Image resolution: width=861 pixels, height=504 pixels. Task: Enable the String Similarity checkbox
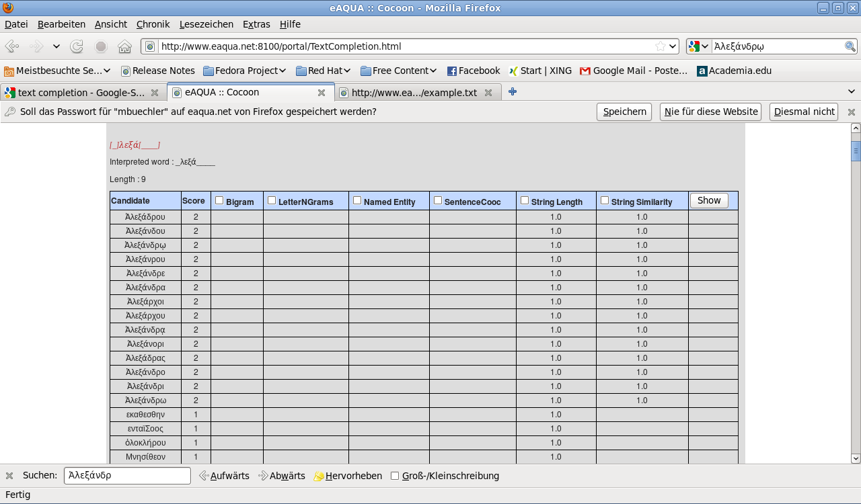(605, 200)
